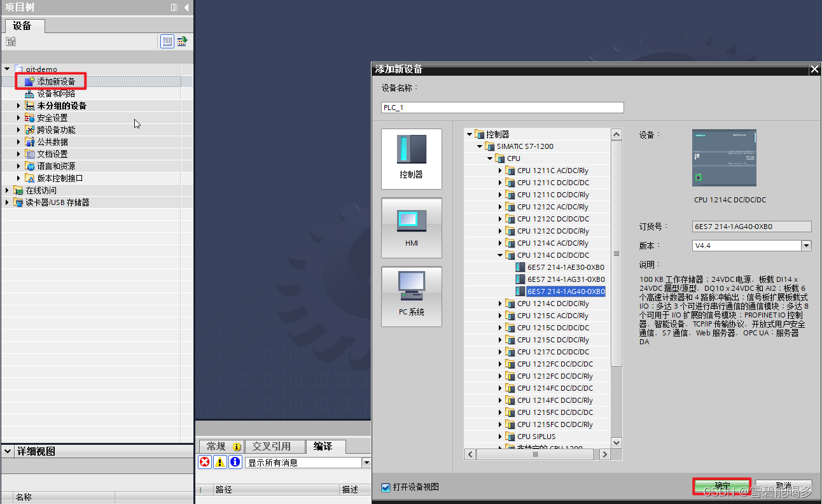Select 6ES7 214-1AG40-0XB0 in the device tree
This screenshot has width=822, height=504.
[x=566, y=291]
